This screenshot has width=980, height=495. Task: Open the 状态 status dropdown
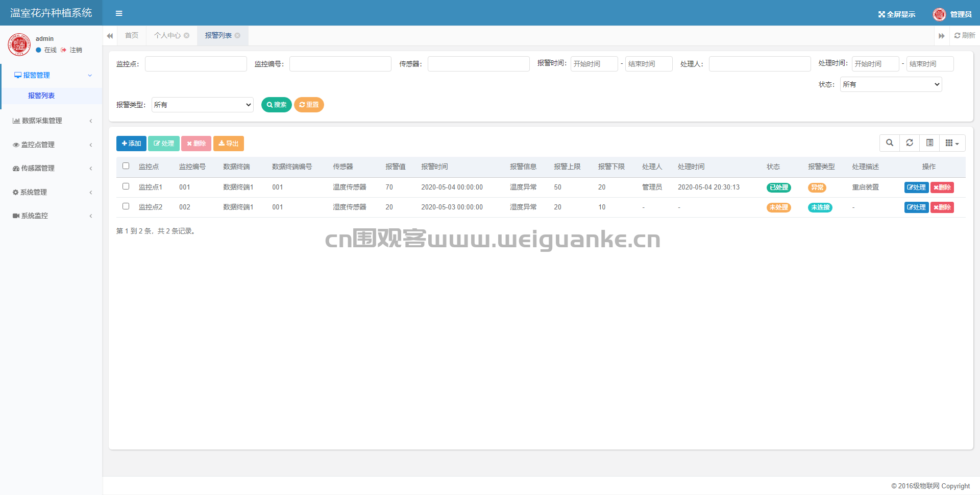pos(891,84)
